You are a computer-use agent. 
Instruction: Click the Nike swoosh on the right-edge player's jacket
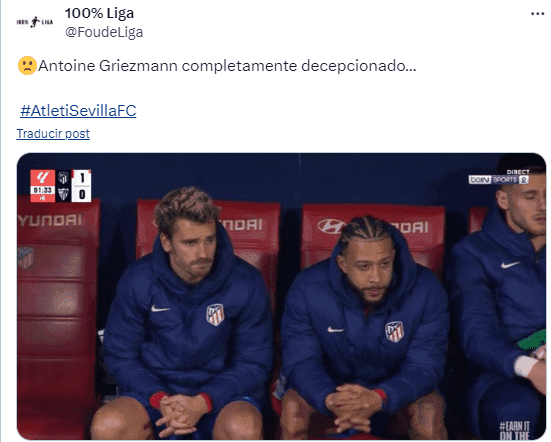click(x=510, y=265)
